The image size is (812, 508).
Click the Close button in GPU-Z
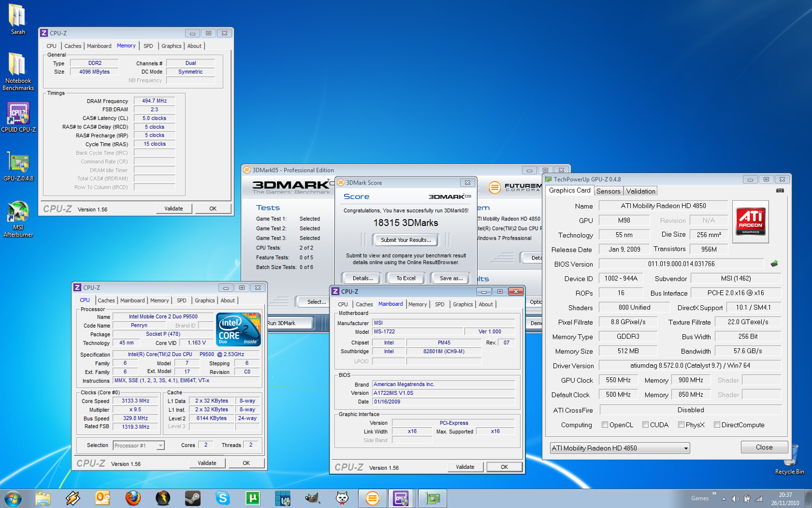tap(764, 447)
